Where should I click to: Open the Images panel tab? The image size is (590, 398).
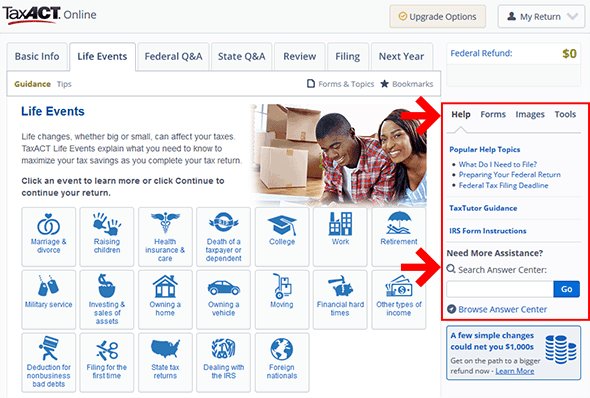(530, 114)
